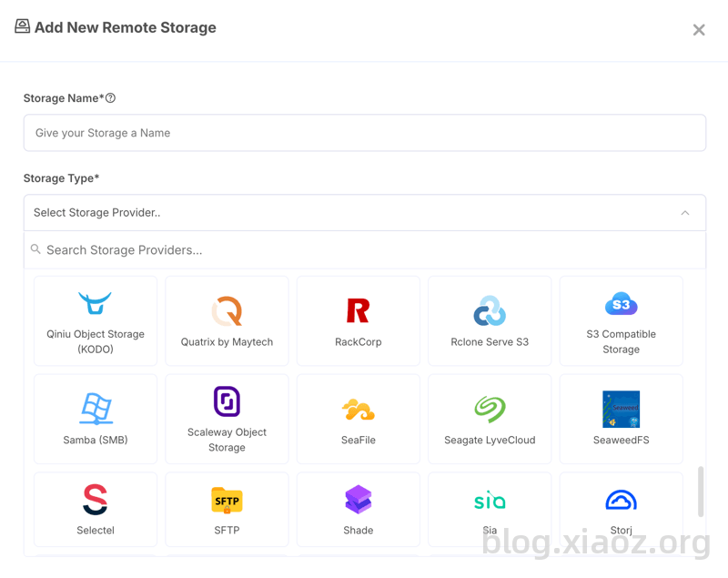The height and width of the screenshot is (578, 728).
Task: Close the Add New Remote Storage dialog
Action: [x=699, y=30]
